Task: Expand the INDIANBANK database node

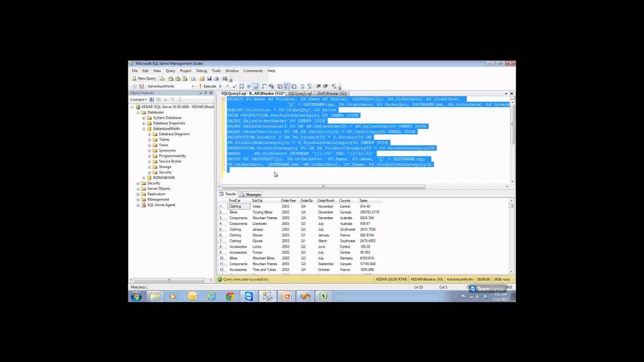Action: click(x=144, y=177)
